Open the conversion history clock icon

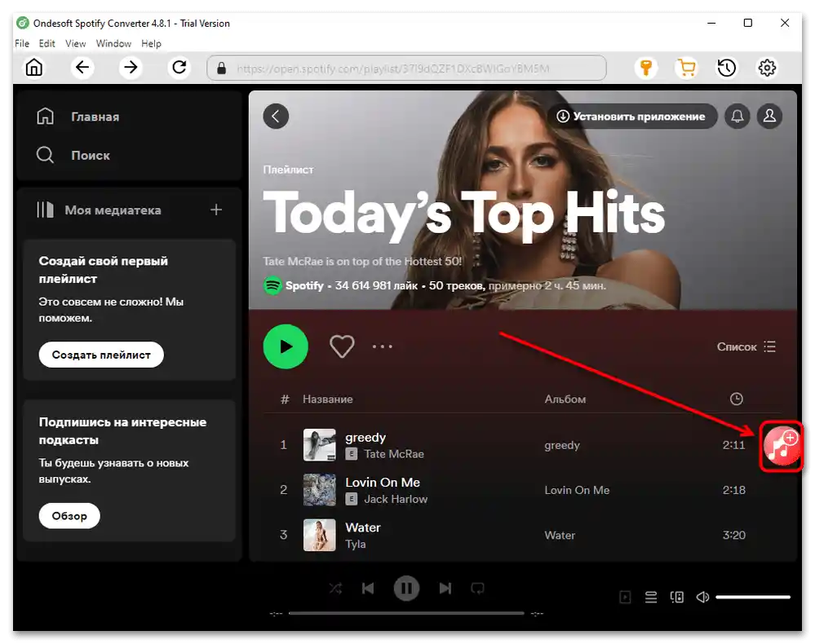tap(727, 68)
